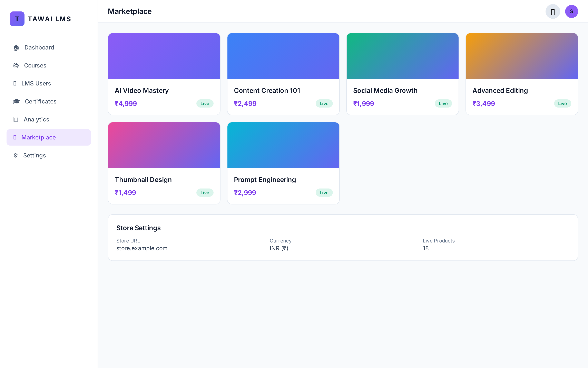588x368 pixels.
Task: Click the Settings gear icon
Action: pos(16,155)
